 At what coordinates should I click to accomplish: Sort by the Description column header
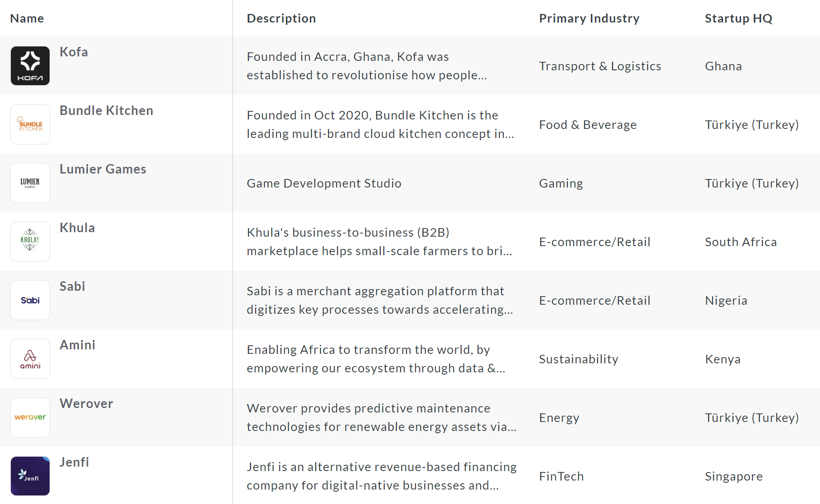[281, 18]
